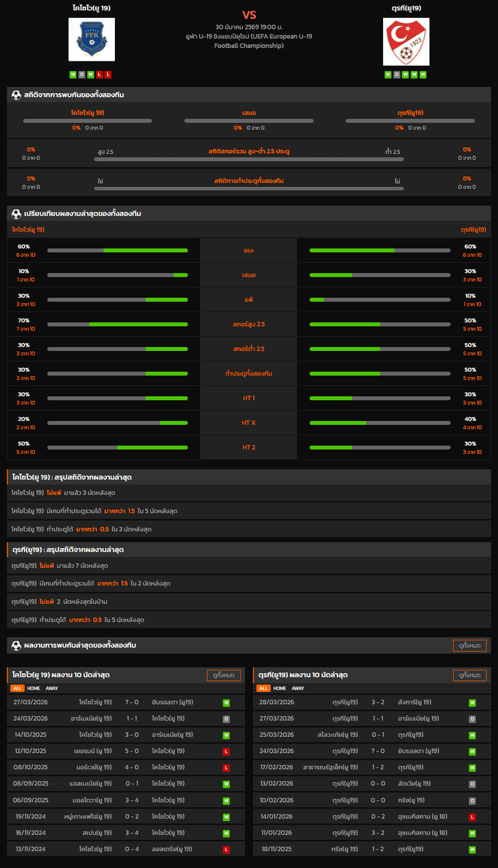Open ดูทั้งหมด for Turkey last 10 matches
This screenshot has width=498, height=868.
(x=469, y=675)
